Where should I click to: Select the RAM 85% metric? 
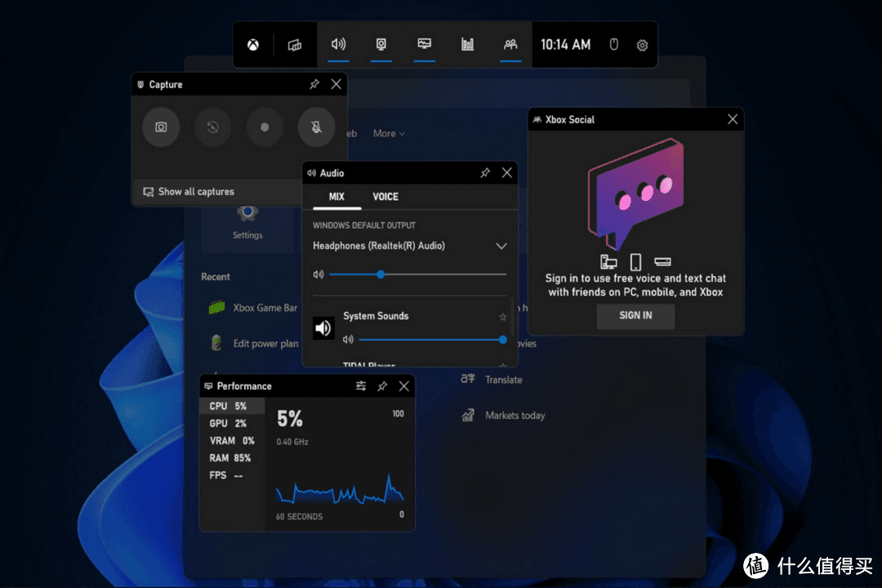232,458
